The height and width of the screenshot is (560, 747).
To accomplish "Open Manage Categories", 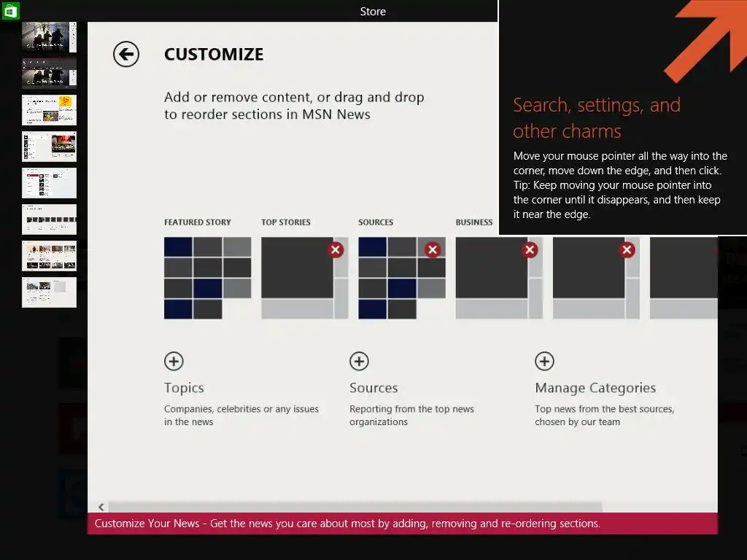I will [595, 388].
